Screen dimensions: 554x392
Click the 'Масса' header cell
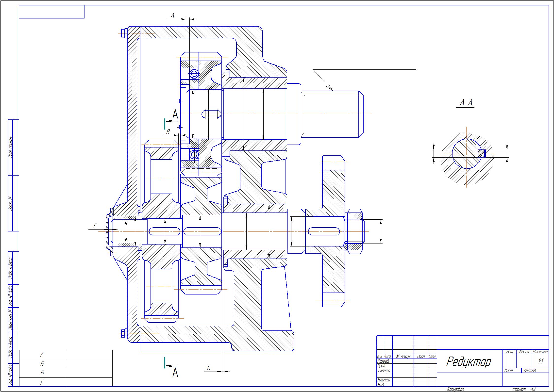pos(524,352)
